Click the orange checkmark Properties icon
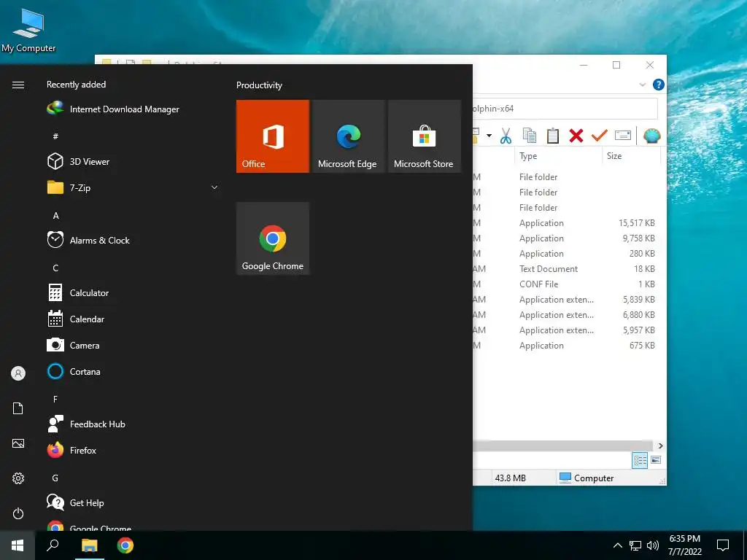This screenshot has width=747, height=560. click(600, 136)
